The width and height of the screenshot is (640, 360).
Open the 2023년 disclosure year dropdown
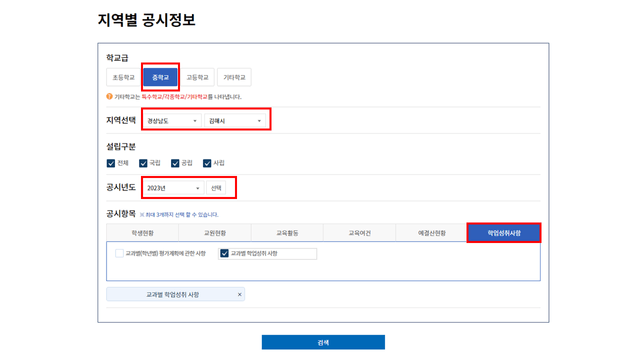tap(173, 188)
